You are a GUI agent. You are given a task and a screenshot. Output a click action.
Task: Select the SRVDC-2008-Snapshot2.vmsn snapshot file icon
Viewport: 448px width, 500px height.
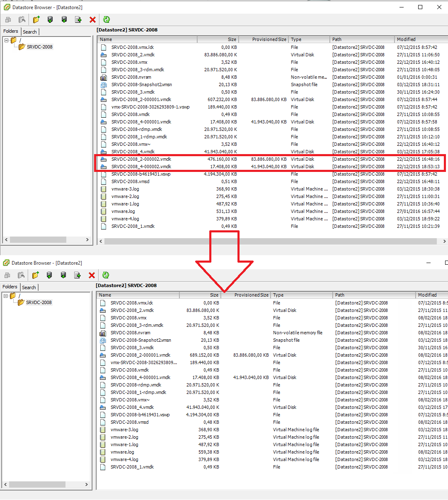tap(103, 85)
